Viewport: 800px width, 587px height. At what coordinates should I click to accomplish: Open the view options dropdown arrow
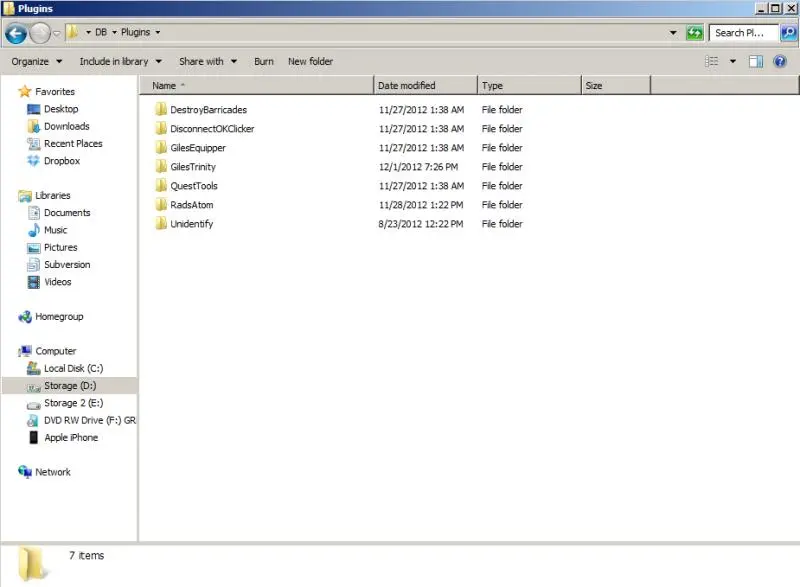(x=733, y=62)
